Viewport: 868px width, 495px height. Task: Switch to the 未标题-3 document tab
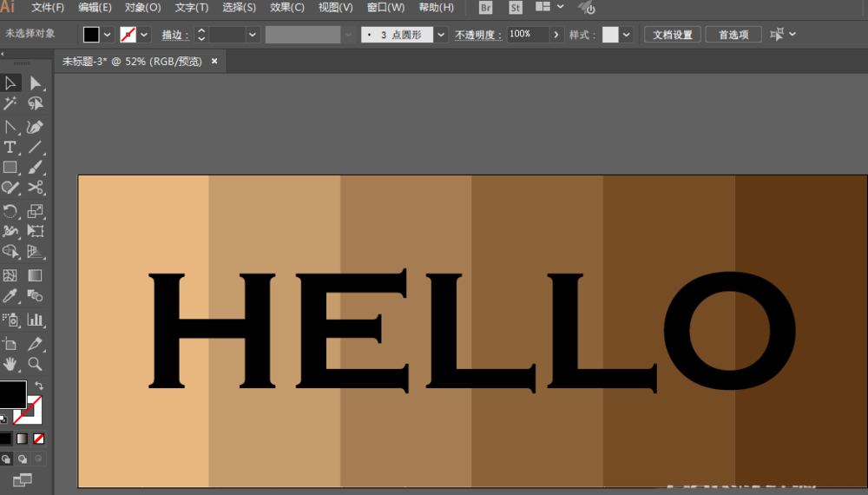pyautogui.click(x=132, y=62)
